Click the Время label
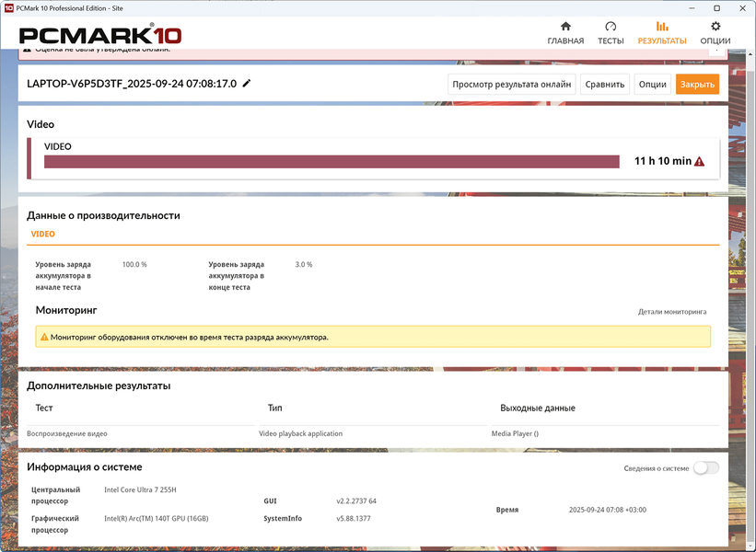756x552 pixels. point(507,510)
